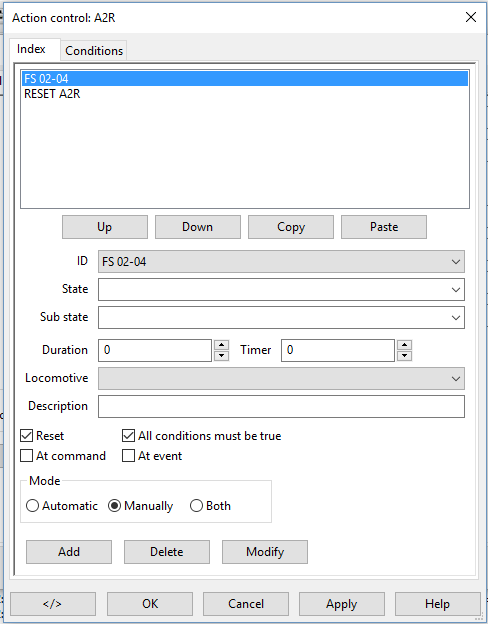
Task: Click into the Description text field
Action: click(281, 406)
